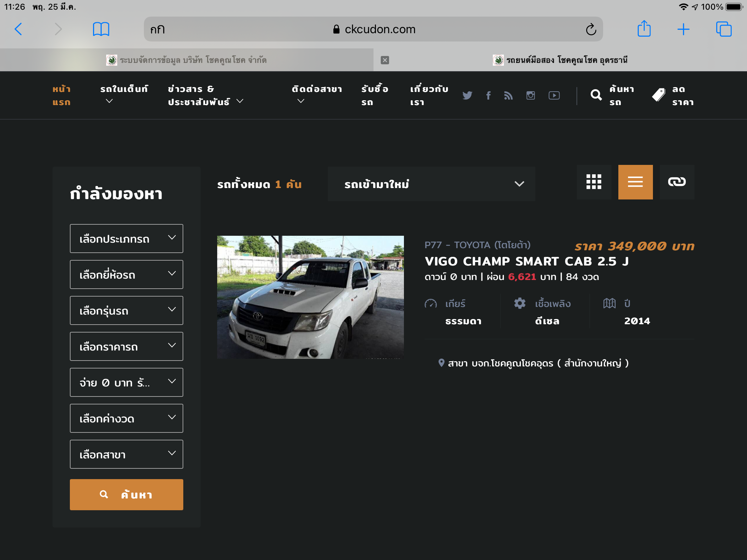This screenshot has height=560, width=747.
Task: Open the YouTube icon in header
Action: [554, 95]
